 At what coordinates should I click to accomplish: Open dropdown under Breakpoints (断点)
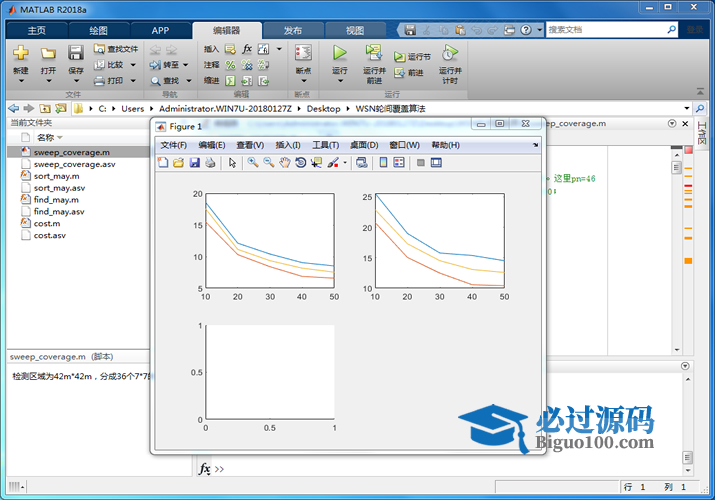coord(304,81)
